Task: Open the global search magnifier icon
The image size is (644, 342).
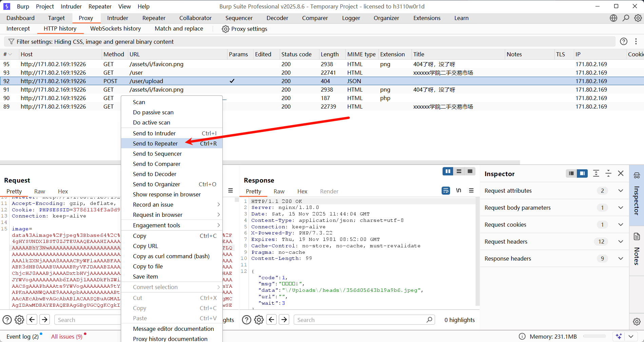Action: [626, 18]
